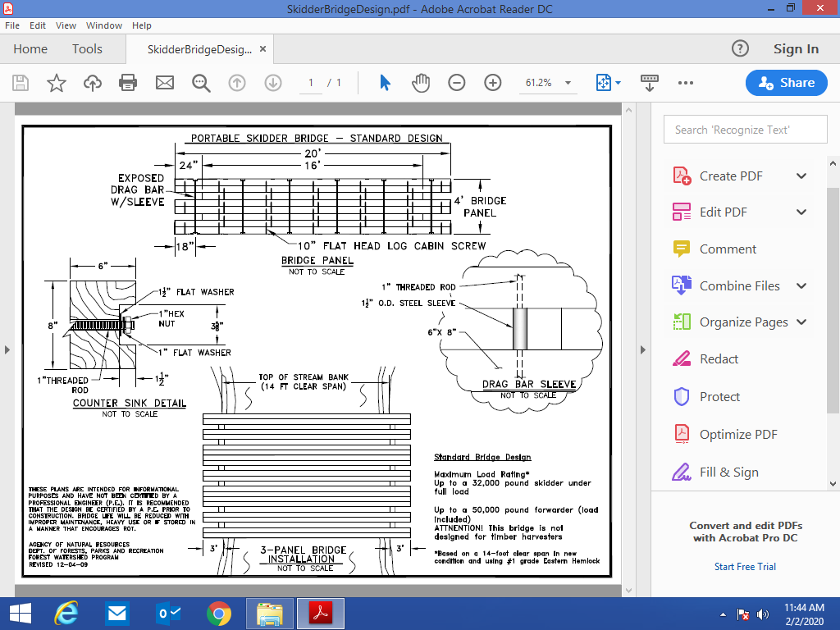Image resolution: width=840 pixels, height=630 pixels.
Task: Zoom in with the plus icon
Action: point(493,83)
